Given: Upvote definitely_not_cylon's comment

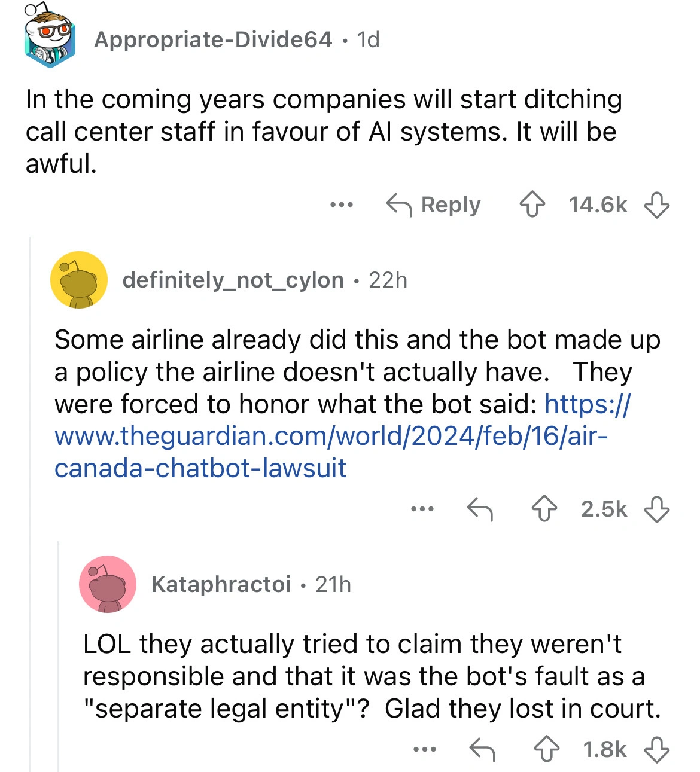Looking at the screenshot, I should (544, 509).
